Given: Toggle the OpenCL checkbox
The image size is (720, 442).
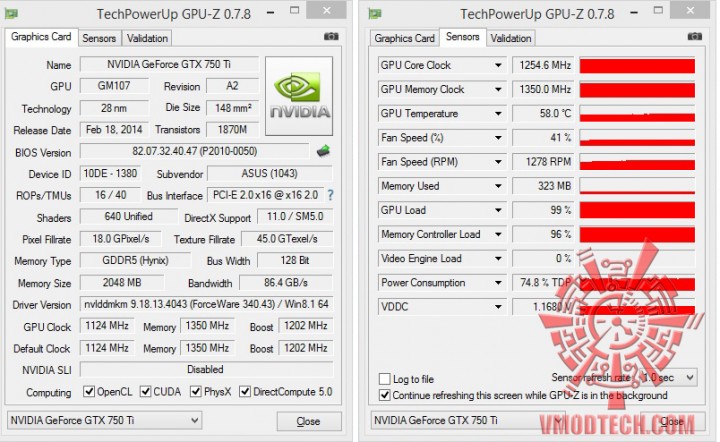Looking at the screenshot, I should point(89,392).
